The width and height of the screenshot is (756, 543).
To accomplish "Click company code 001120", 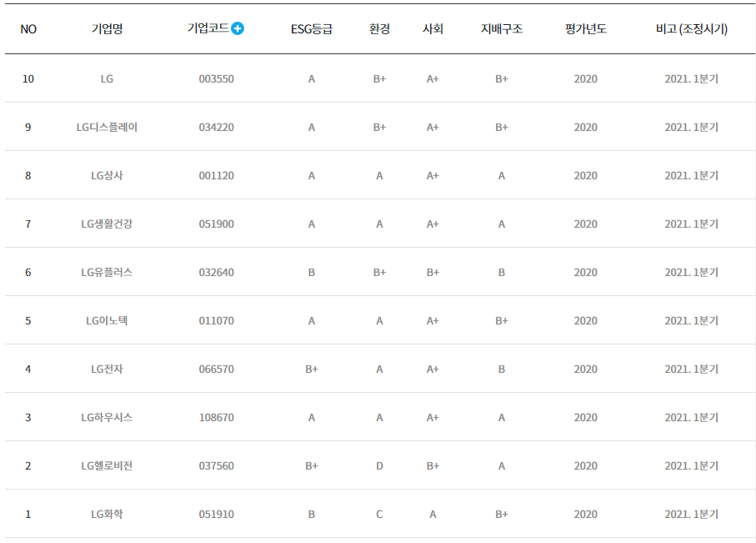I will click(217, 176).
